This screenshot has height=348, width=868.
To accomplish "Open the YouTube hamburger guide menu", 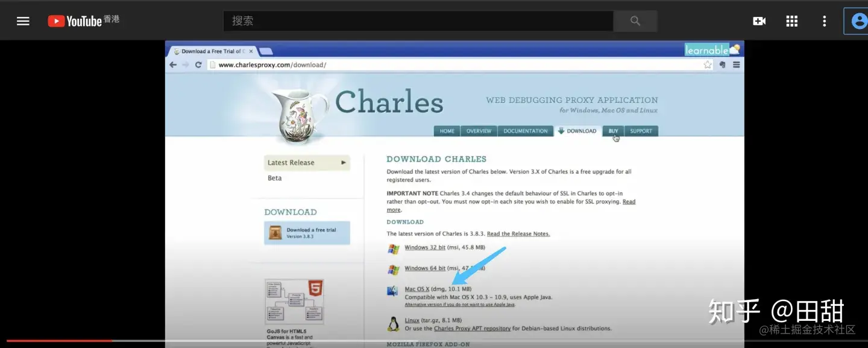I will click(23, 21).
